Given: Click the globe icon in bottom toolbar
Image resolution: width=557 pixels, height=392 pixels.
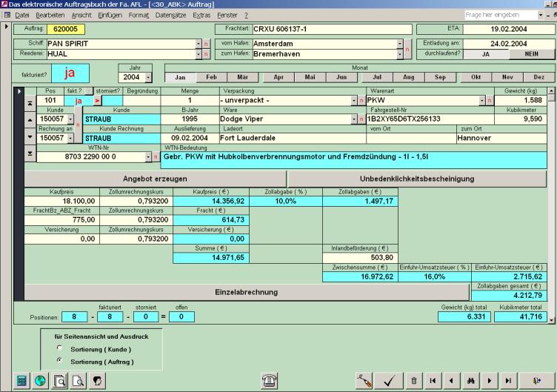Looking at the screenshot, I should coord(41,379).
